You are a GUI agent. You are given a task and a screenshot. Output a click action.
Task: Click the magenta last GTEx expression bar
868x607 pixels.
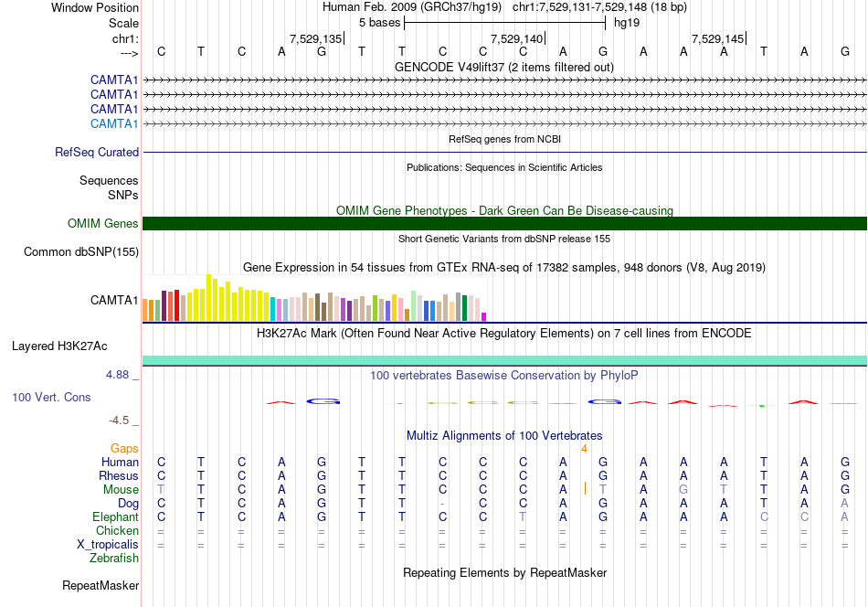pos(484,317)
